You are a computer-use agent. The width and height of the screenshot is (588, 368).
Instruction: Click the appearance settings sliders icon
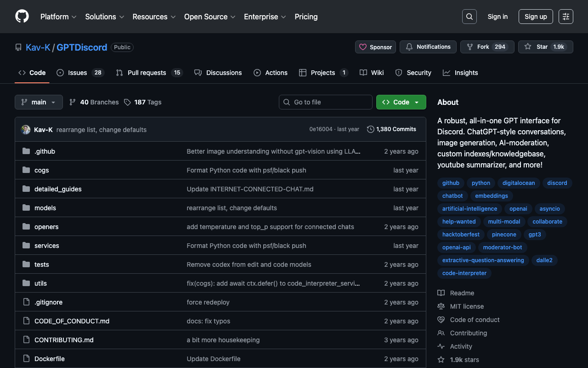[565, 17]
